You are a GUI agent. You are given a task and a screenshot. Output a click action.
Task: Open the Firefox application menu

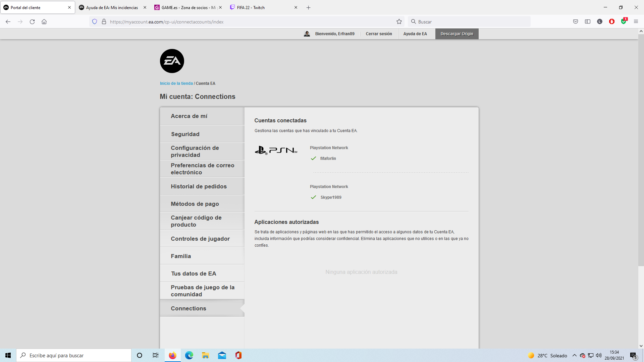pyautogui.click(x=636, y=22)
